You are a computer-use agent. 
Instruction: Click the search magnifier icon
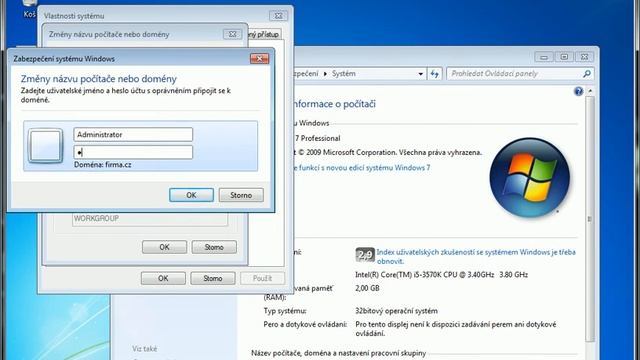click(x=587, y=74)
